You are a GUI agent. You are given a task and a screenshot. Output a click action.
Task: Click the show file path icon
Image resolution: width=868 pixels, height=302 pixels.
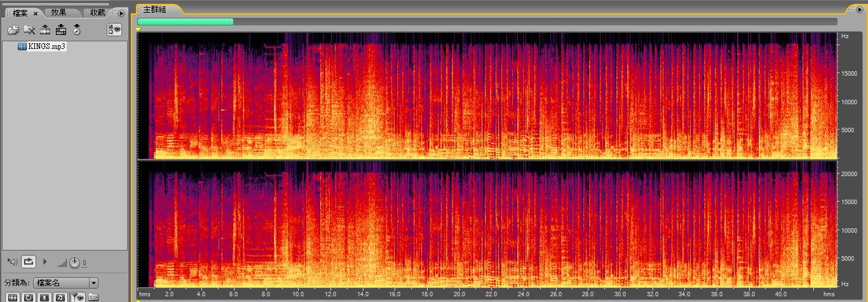(93, 297)
